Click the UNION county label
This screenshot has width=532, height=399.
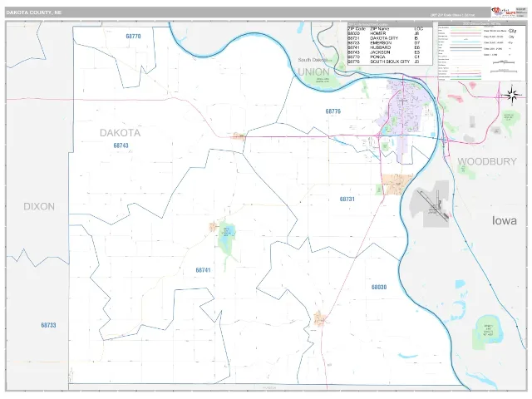click(x=314, y=72)
